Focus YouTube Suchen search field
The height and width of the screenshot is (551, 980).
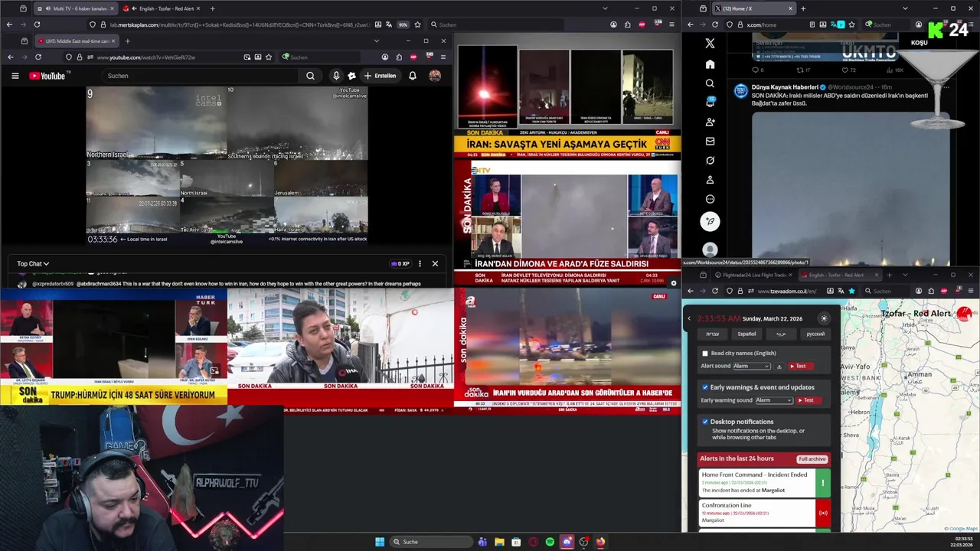pos(201,76)
